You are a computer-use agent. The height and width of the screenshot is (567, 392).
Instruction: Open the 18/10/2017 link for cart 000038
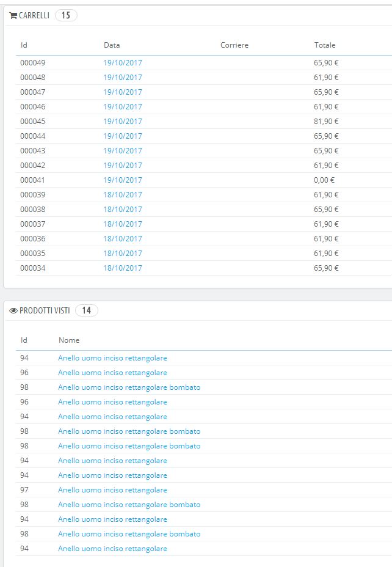[123, 210]
